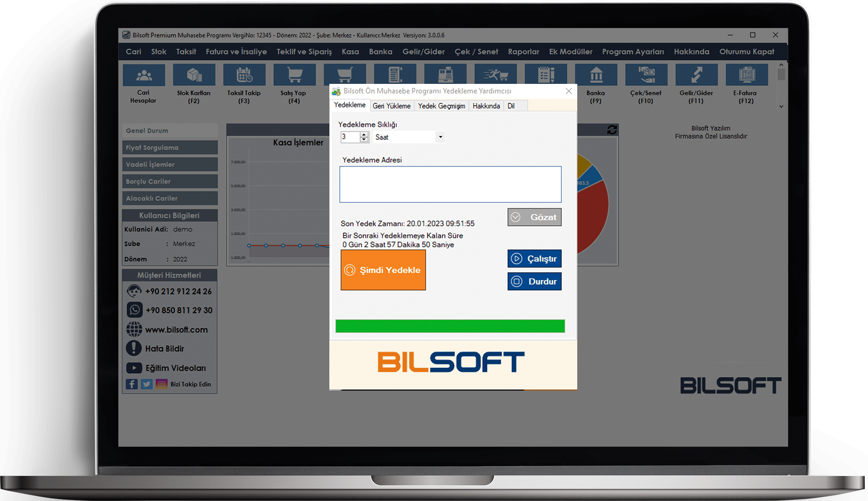Click the globe website icon
This screenshot has height=501, width=868.
click(134, 329)
